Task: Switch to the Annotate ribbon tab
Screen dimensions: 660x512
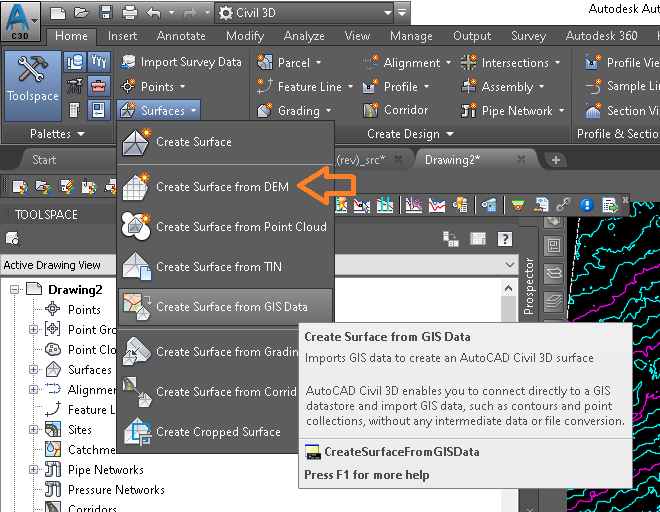Action: 181,36
